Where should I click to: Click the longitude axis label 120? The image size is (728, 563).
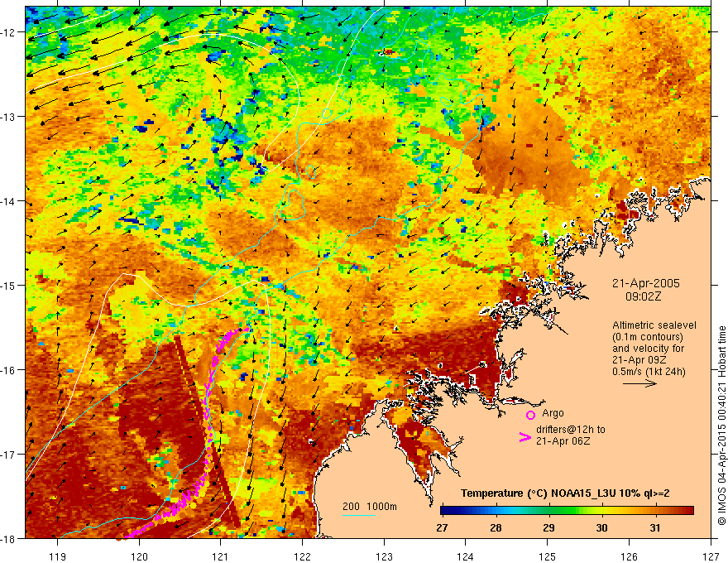[x=139, y=557]
